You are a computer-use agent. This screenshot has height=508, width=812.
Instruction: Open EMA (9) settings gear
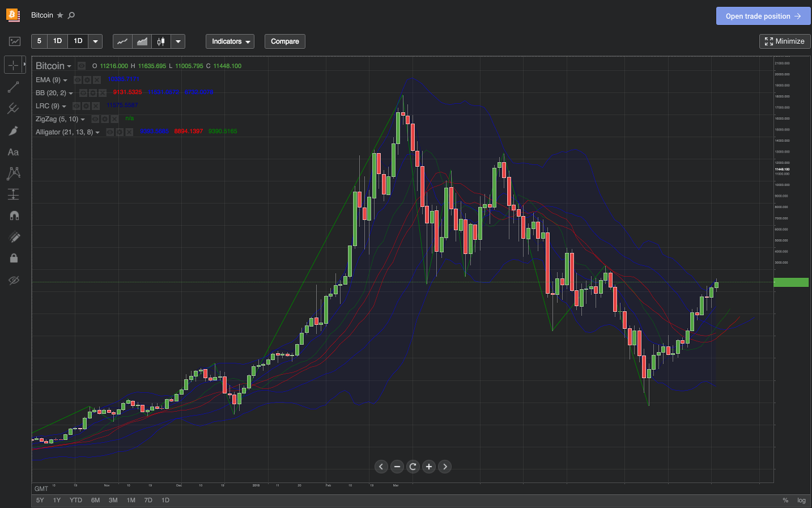[87, 80]
